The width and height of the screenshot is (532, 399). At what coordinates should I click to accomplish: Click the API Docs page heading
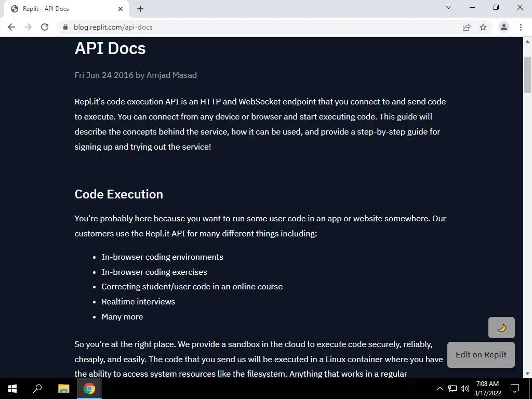110,48
